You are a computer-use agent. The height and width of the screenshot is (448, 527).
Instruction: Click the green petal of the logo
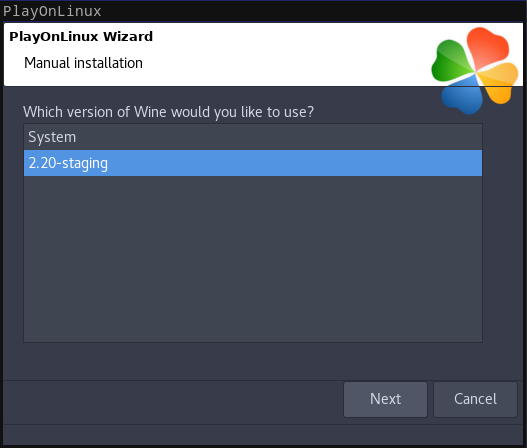tap(452, 61)
